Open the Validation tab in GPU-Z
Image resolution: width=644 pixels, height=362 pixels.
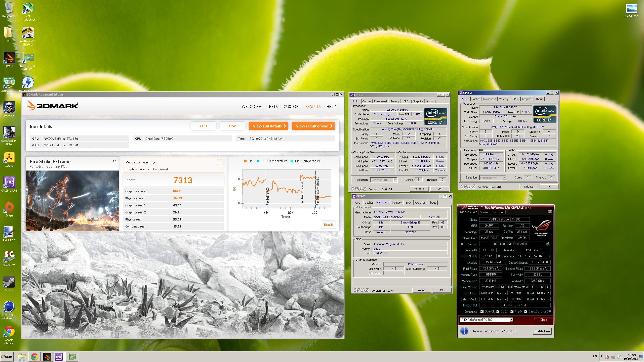[498, 212]
